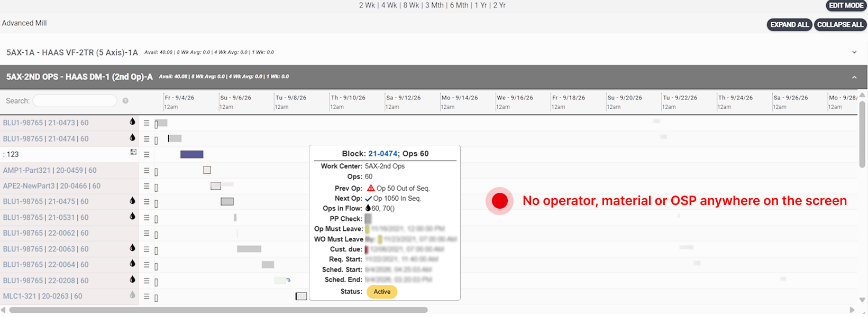Select the 6 Mth time range
Viewport: 868px width, 317px height.
click(459, 5)
